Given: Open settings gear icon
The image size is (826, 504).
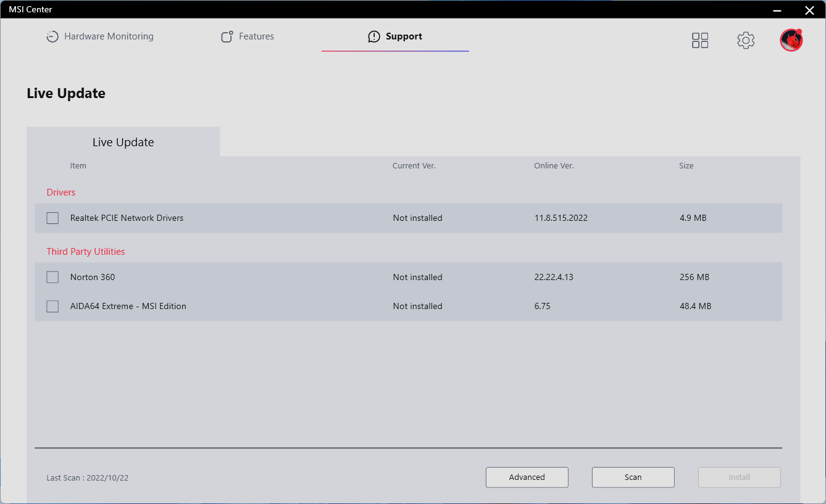Looking at the screenshot, I should [x=746, y=41].
